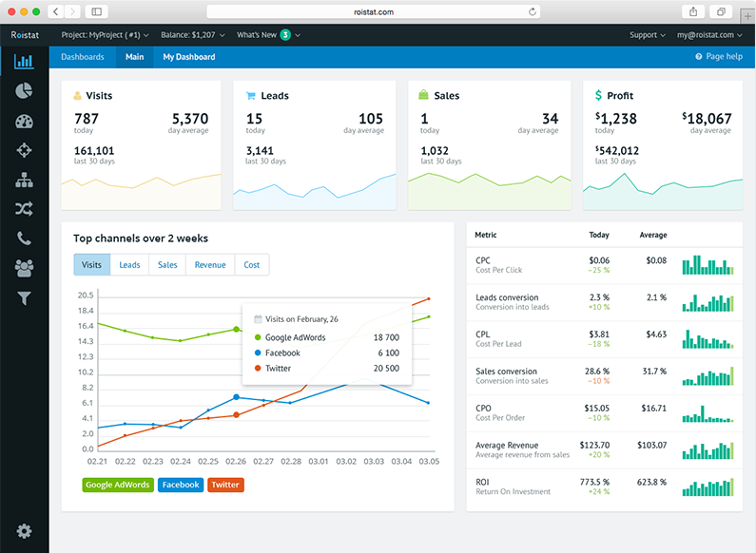Switch to My Dashboard tab
Image resolution: width=756 pixels, height=553 pixels.
pos(188,57)
